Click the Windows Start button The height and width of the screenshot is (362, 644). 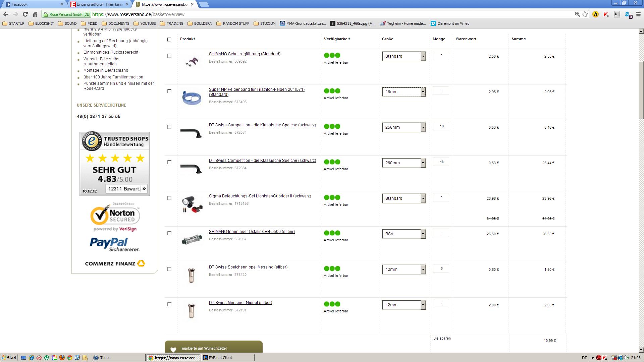click(x=9, y=358)
